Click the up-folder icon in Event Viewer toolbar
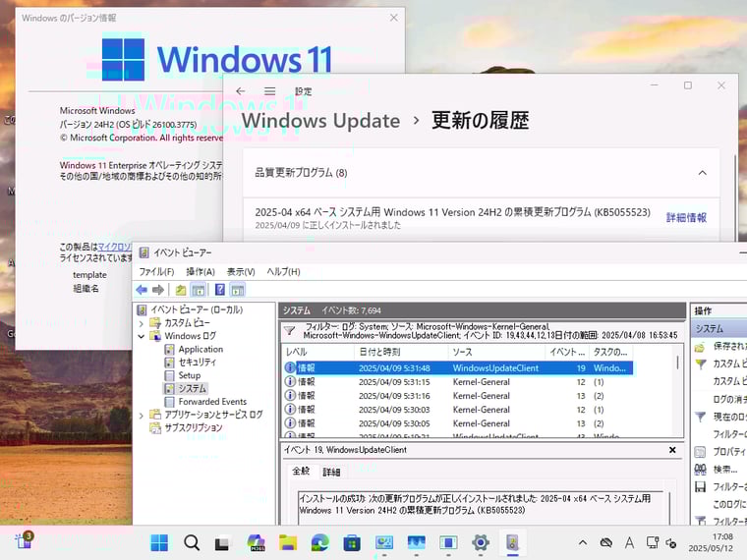The image size is (747, 560). (181, 290)
